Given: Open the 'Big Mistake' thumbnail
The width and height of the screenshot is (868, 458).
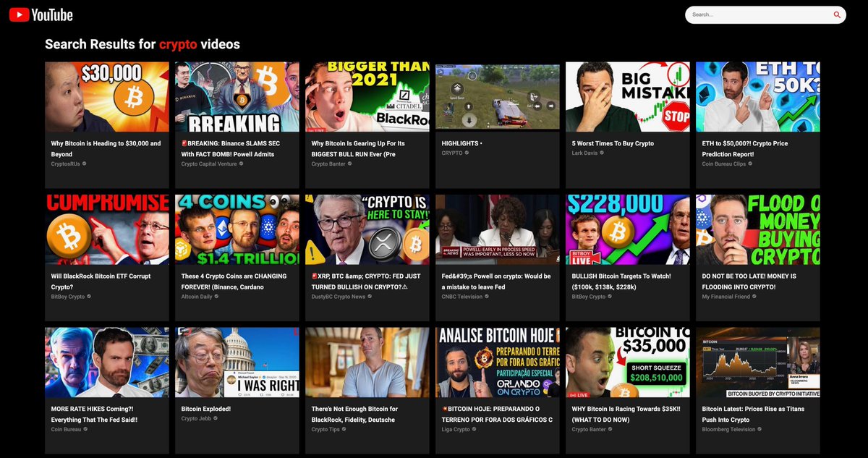Looking at the screenshot, I should point(627,96).
